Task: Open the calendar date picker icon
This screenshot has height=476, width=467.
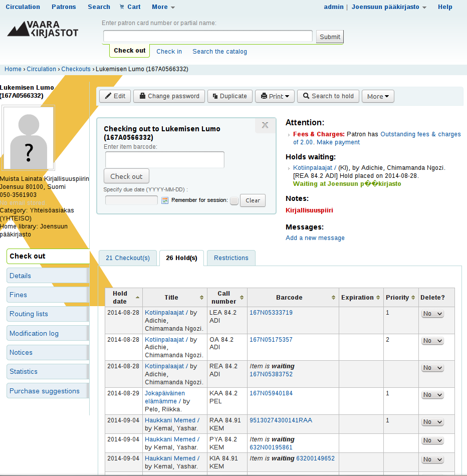Action: click(164, 200)
